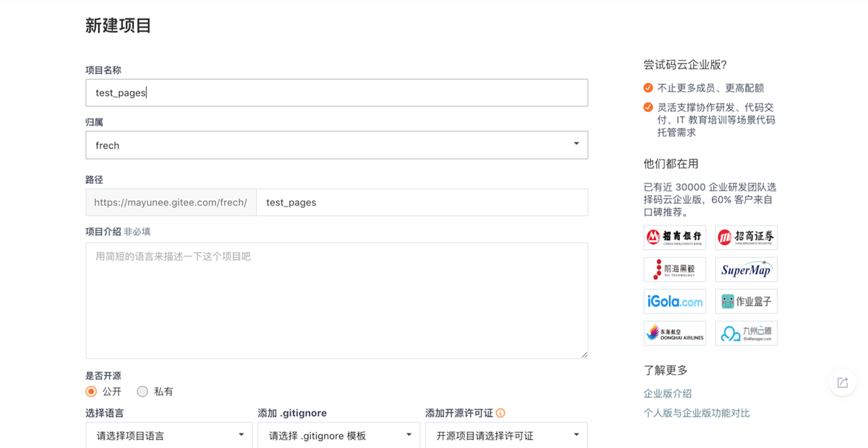Click the external link icon on the right edge
Screen dimensions: 868x448
842,382
